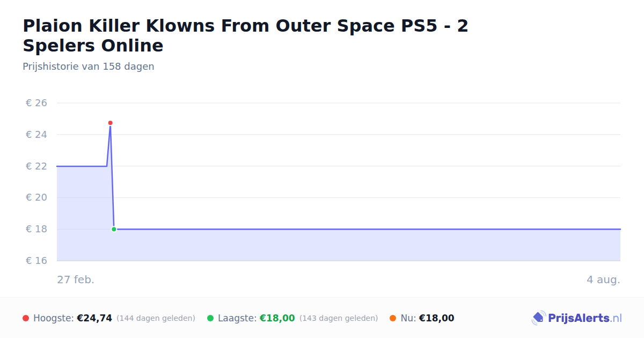Select the Laagste €18,00 price value
The width and height of the screenshot is (644, 338).
pos(277,318)
